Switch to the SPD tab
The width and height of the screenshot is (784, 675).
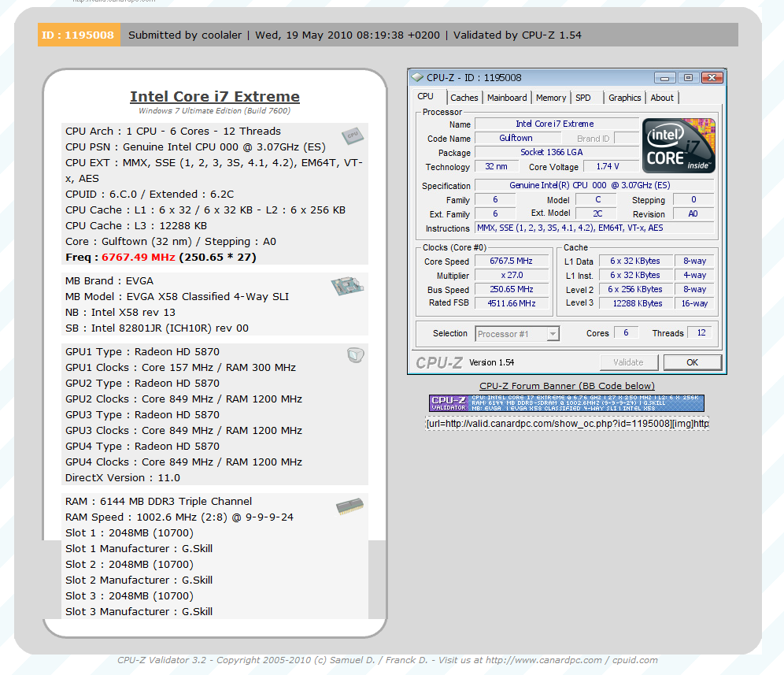coord(583,98)
